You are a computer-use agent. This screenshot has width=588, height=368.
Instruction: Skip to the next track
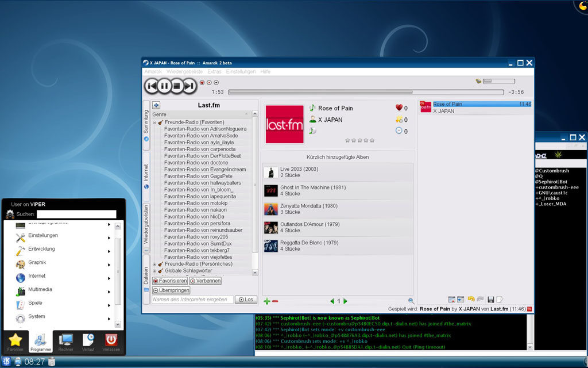tap(189, 86)
